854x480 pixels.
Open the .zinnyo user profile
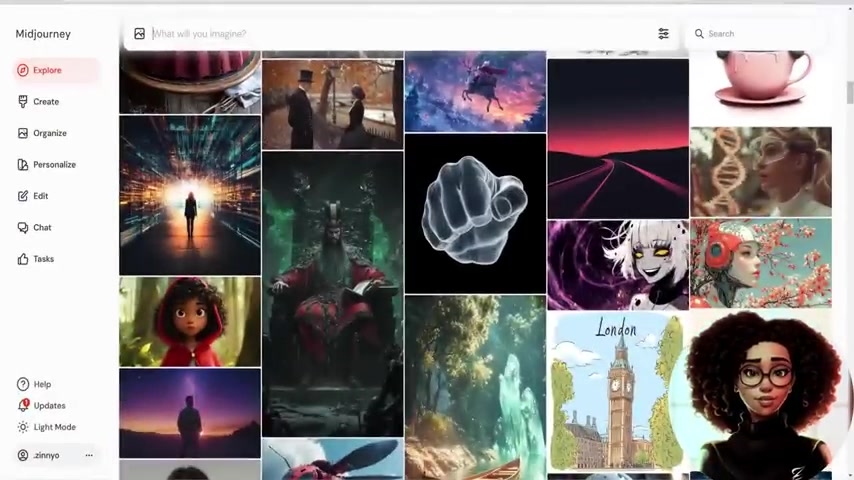click(45, 455)
